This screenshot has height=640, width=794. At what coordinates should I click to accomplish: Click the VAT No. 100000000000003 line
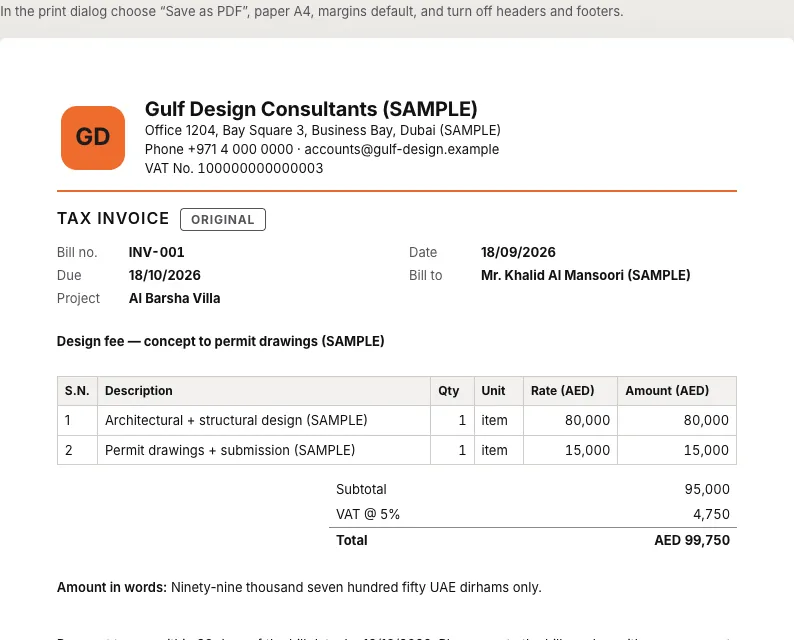tap(234, 168)
